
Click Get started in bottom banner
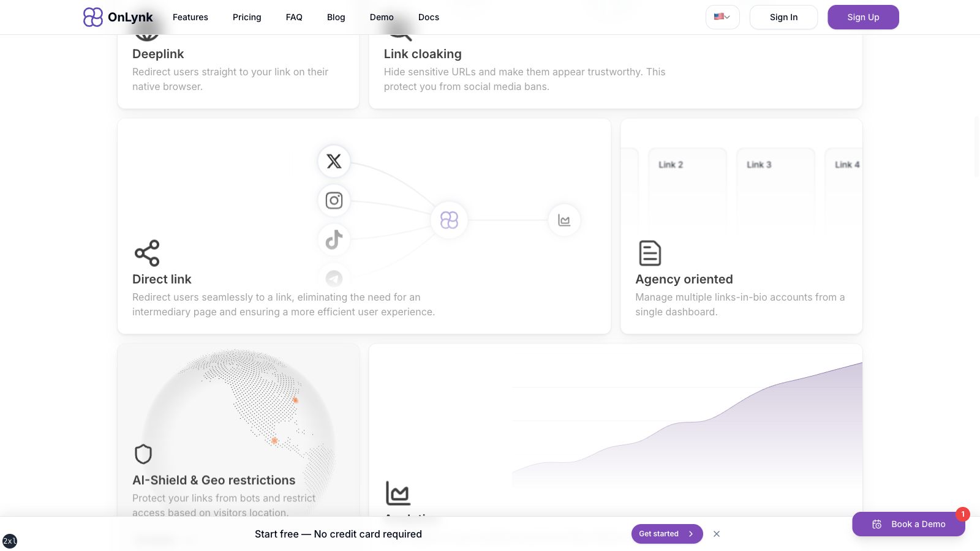666,534
